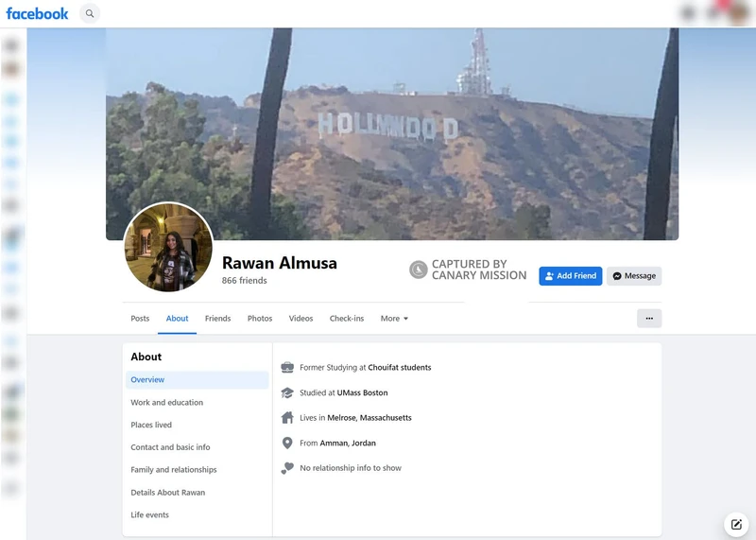Image resolution: width=756 pixels, height=540 pixels.
Task: Click the About panel heading
Action: 146,357
